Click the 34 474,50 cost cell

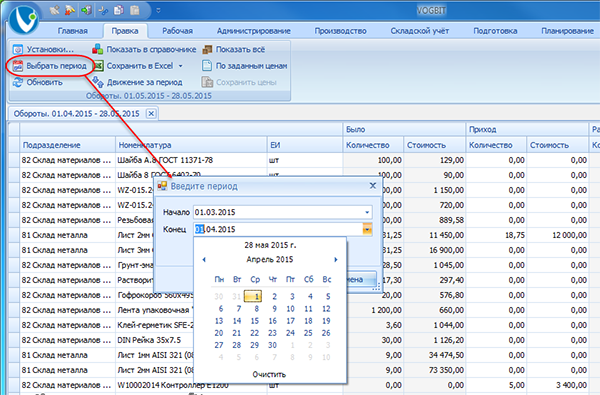tap(435, 355)
